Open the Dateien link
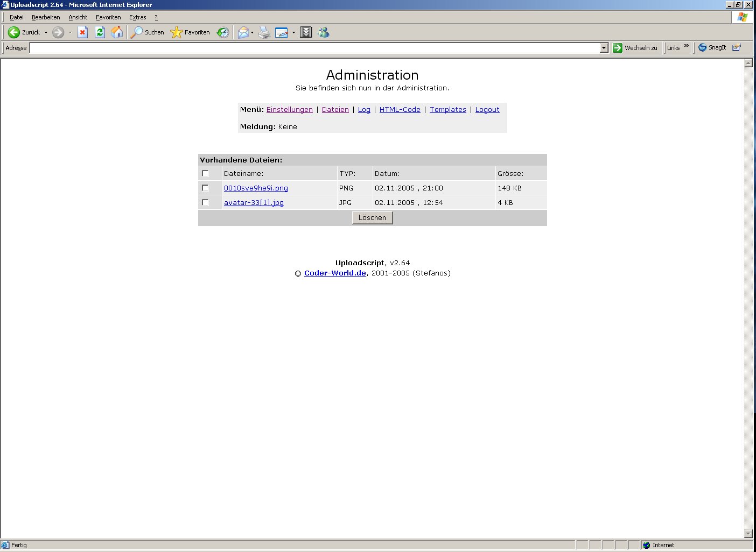Screen dimensions: 756x552 pyautogui.click(x=335, y=109)
